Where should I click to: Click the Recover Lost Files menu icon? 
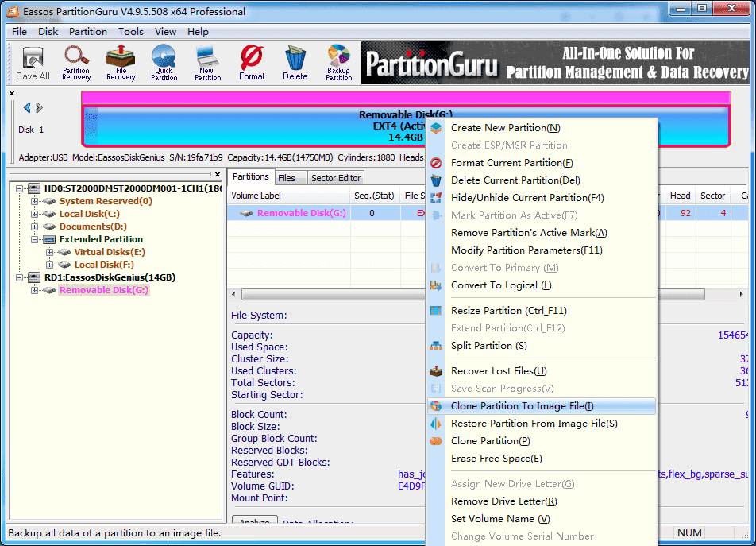(436, 371)
